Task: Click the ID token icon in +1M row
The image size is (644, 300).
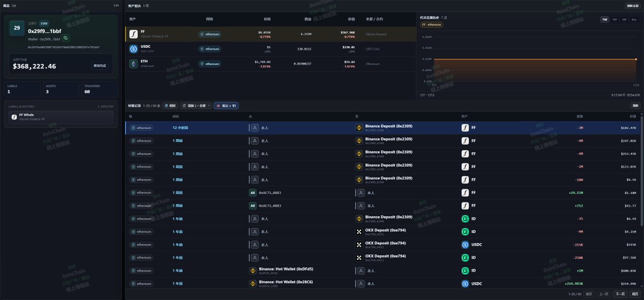Action: click(x=465, y=270)
